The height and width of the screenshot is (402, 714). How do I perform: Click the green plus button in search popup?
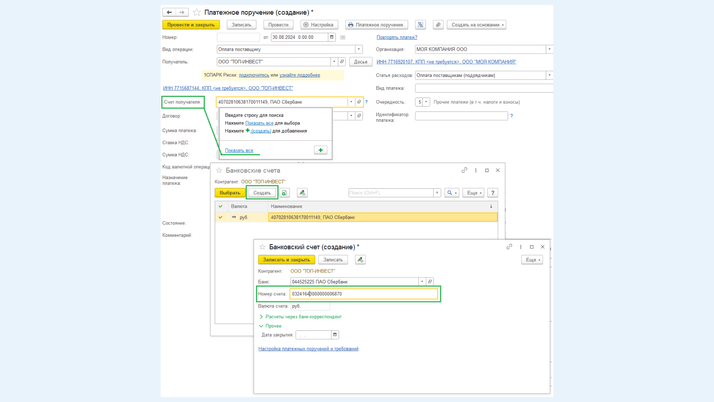pos(321,150)
